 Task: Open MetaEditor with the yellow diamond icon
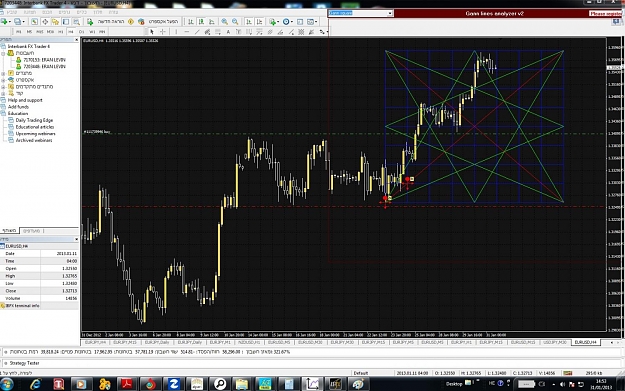[x=131, y=22]
